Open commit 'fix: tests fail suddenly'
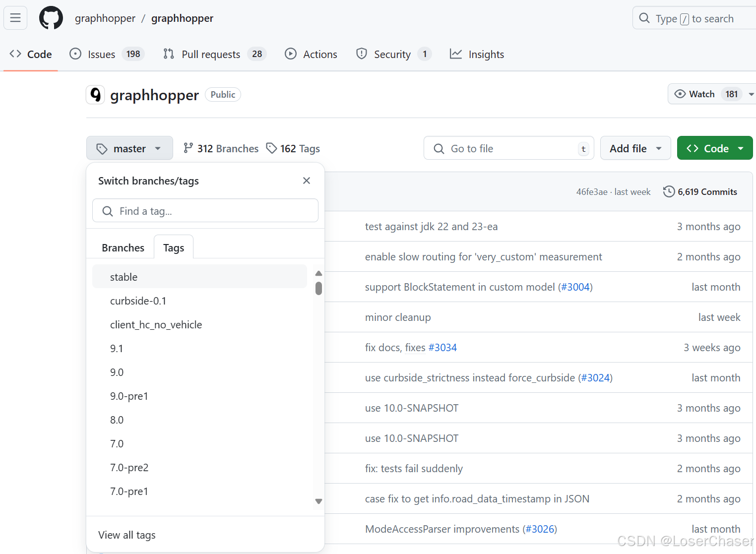756x554 pixels. click(x=414, y=469)
